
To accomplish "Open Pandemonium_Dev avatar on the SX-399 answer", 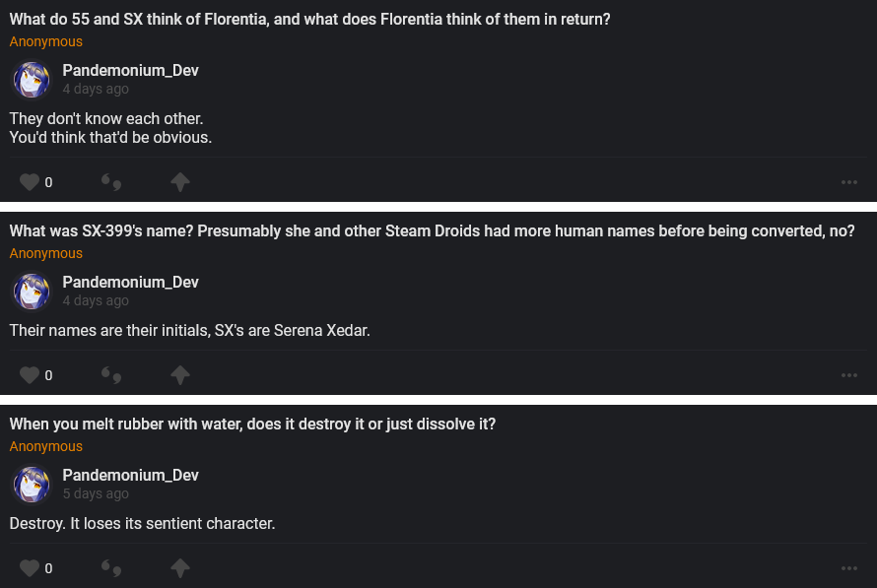I will [32, 292].
